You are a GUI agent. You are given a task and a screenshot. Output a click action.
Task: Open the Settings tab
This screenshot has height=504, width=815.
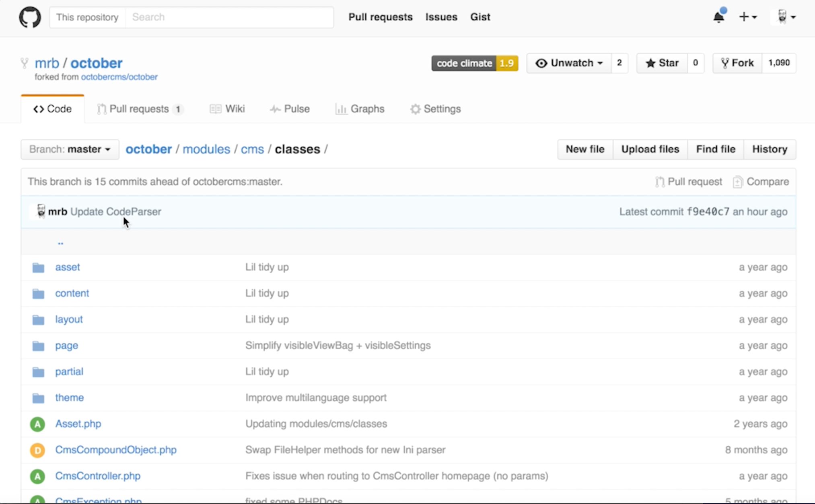tap(436, 109)
